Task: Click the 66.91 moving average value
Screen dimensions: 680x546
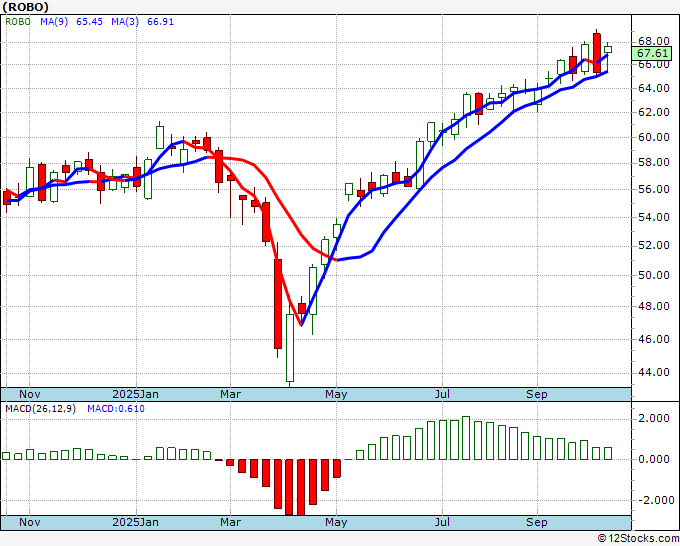Action: point(160,22)
